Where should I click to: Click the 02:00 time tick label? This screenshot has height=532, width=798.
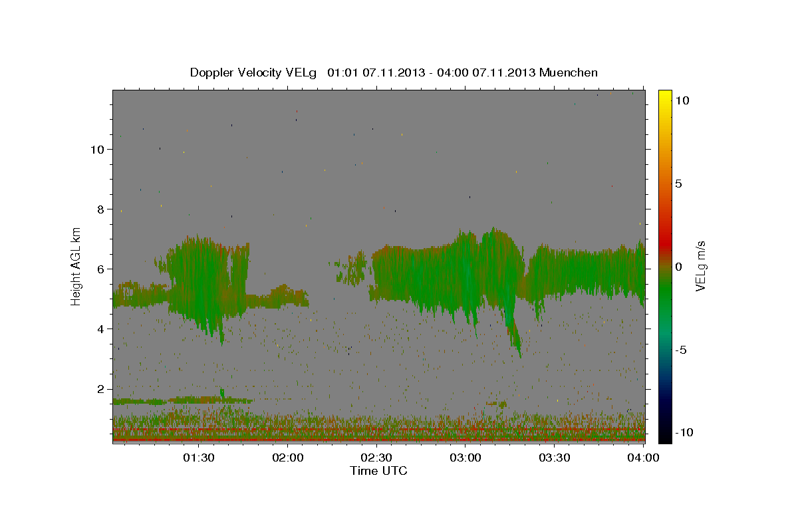point(289,458)
